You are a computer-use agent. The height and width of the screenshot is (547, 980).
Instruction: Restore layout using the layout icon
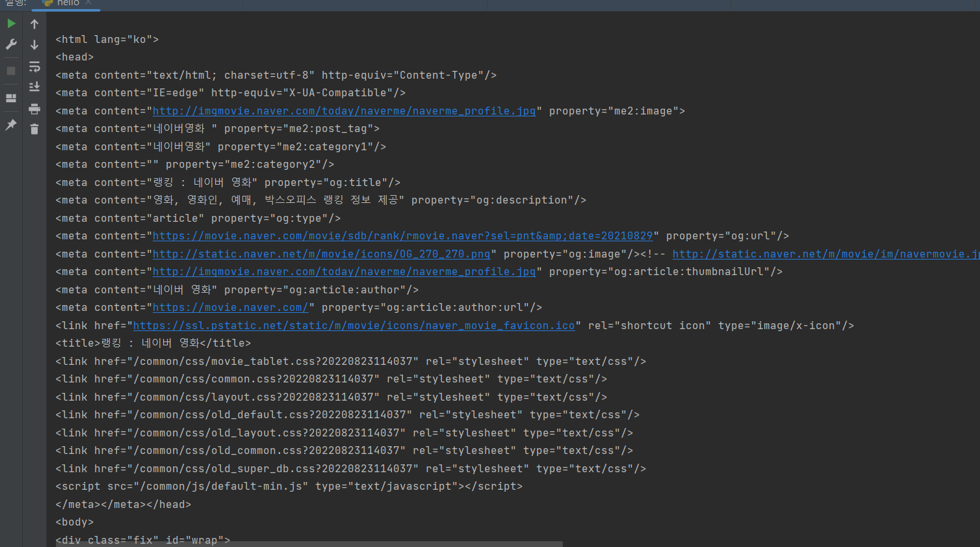pyautogui.click(x=11, y=98)
